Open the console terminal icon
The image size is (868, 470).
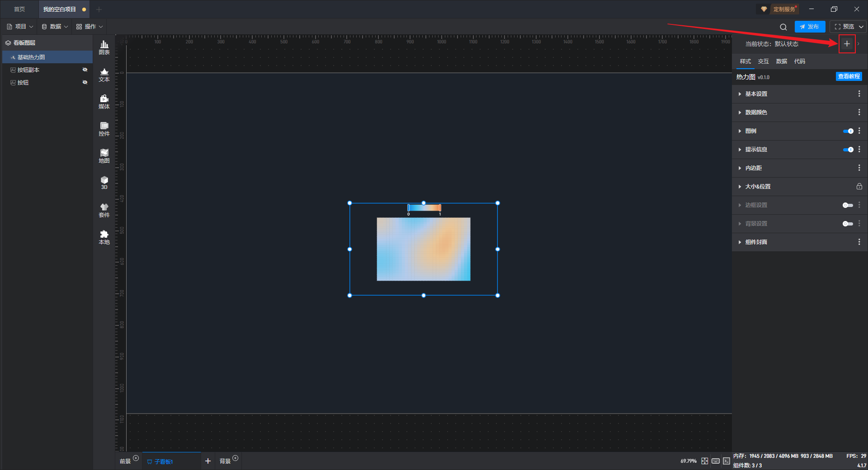coord(726,461)
